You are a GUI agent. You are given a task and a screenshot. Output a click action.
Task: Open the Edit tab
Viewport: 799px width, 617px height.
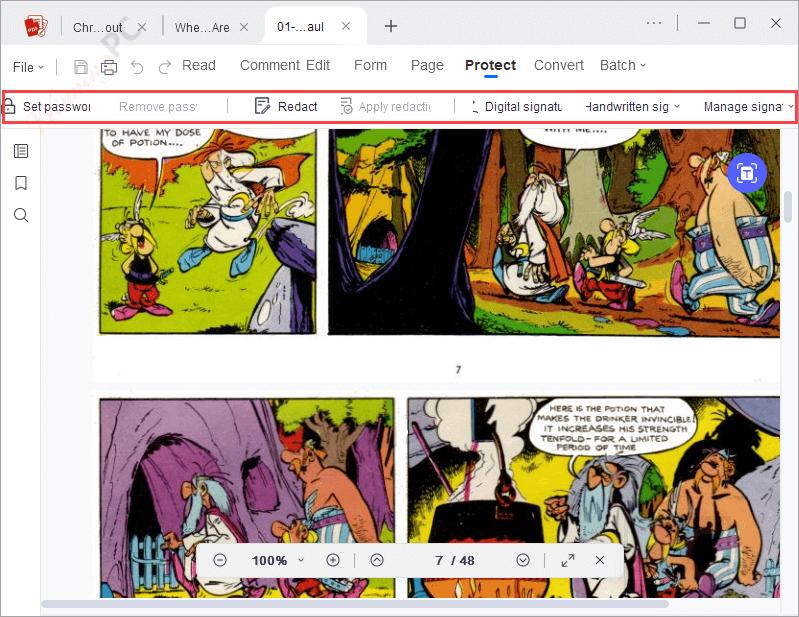click(x=318, y=65)
